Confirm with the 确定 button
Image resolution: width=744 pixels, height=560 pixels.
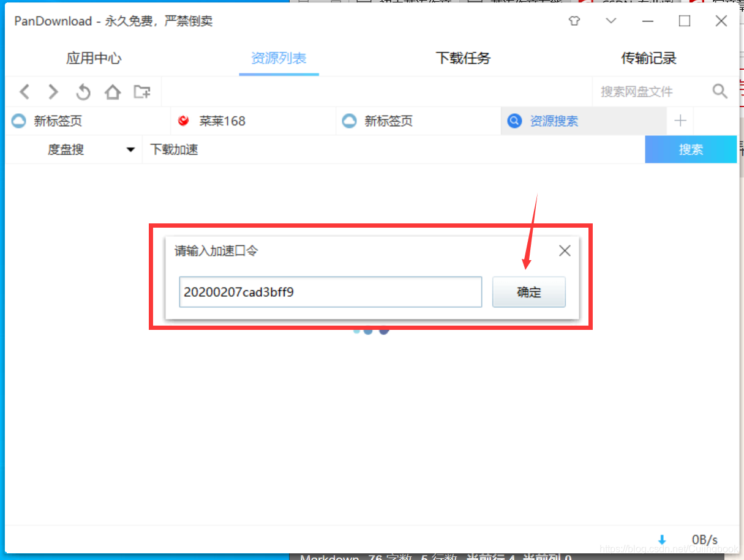coord(529,292)
